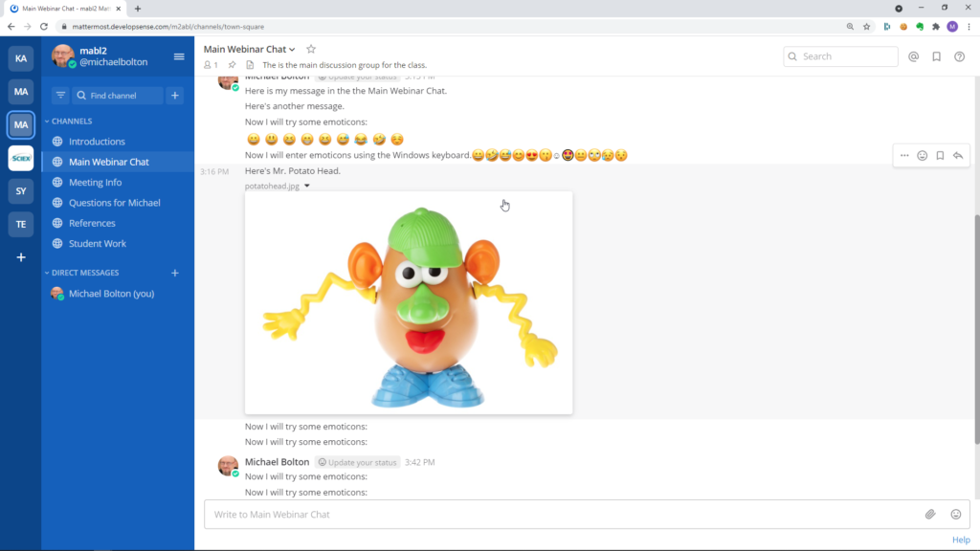Viewport: 980px width, 551px height.
Task: Show pinned posts in channel header
Action: (x=232, y=65)
